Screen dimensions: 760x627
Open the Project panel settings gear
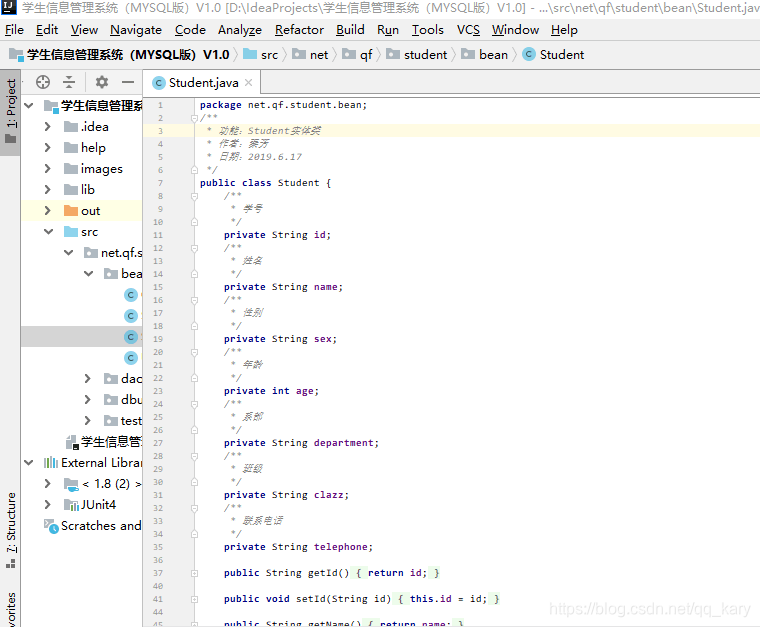tap(102, 82)
